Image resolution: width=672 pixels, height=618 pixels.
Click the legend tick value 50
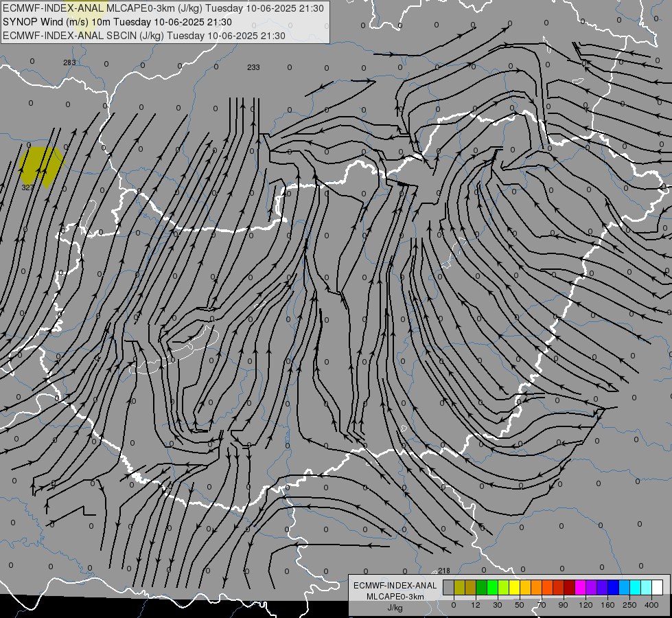point(520,605)
